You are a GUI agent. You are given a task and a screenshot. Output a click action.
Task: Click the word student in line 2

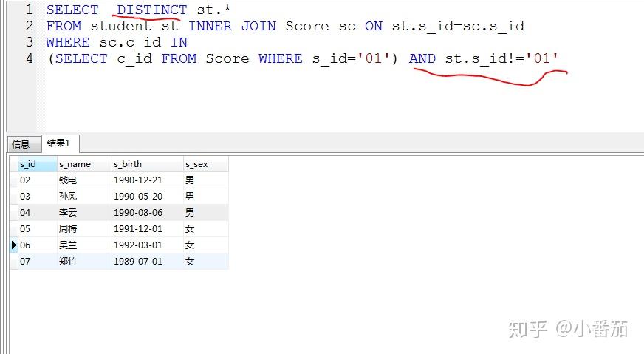coord(121,26)
